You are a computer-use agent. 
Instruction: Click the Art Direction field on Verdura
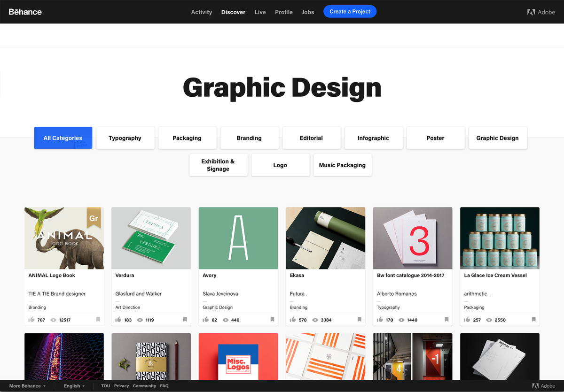click(x=128, y=307)
